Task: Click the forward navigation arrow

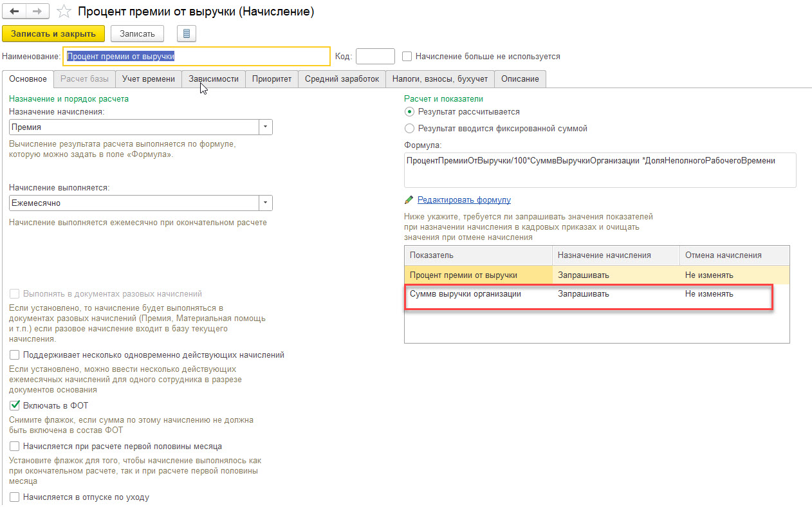Action: pos(37,12)
